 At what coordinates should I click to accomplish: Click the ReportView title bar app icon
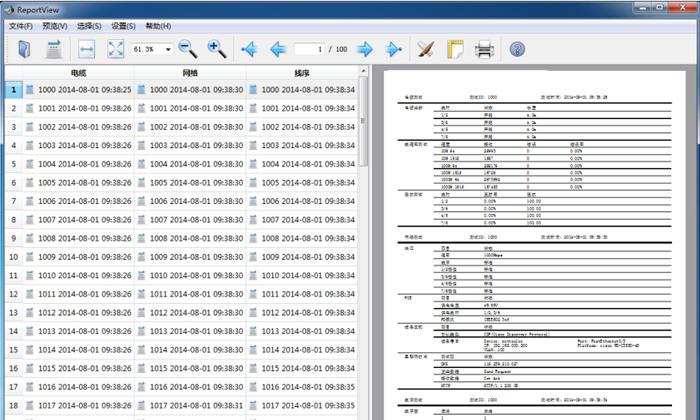point(9,10)
